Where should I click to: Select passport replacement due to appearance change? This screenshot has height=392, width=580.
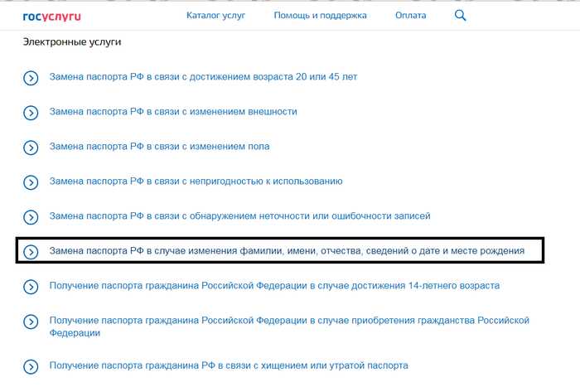pos(173,112)
